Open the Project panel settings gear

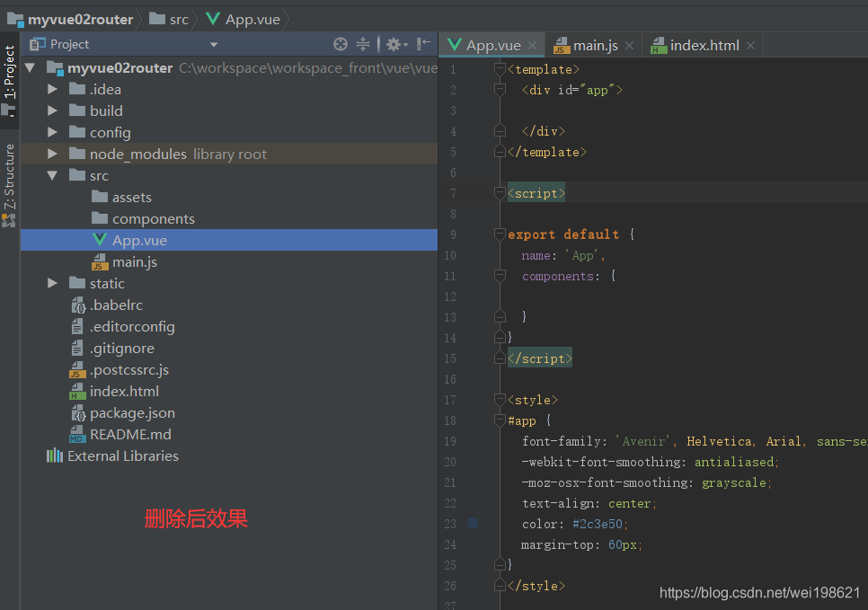tap(396, 44)
